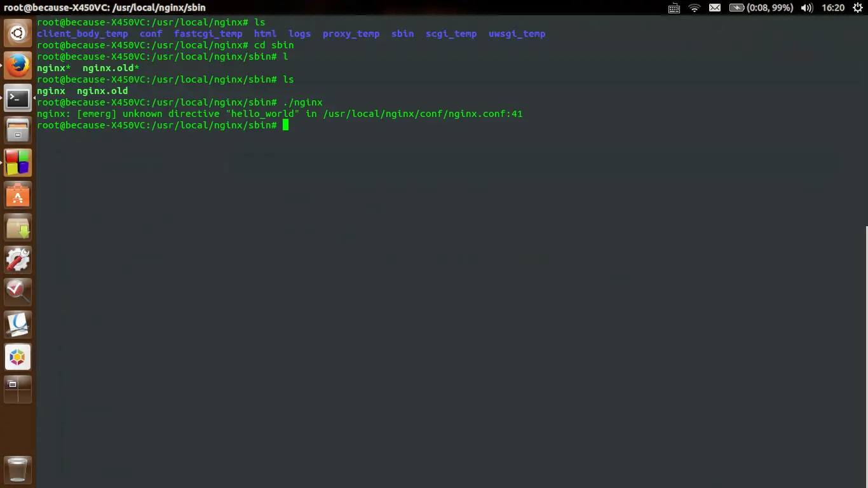Click the "hello_world" directive in error
This screenshot has height=488, width=868.
coord(262,114)
